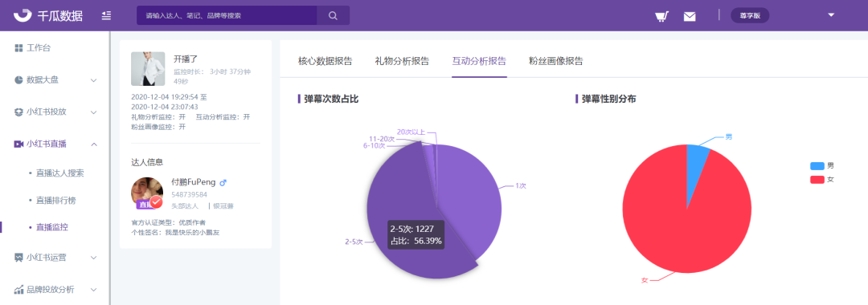Click the 数据大盘 pie icon
Image resolution: width=868 pixels, height=305 pixels.
point(18,80)
